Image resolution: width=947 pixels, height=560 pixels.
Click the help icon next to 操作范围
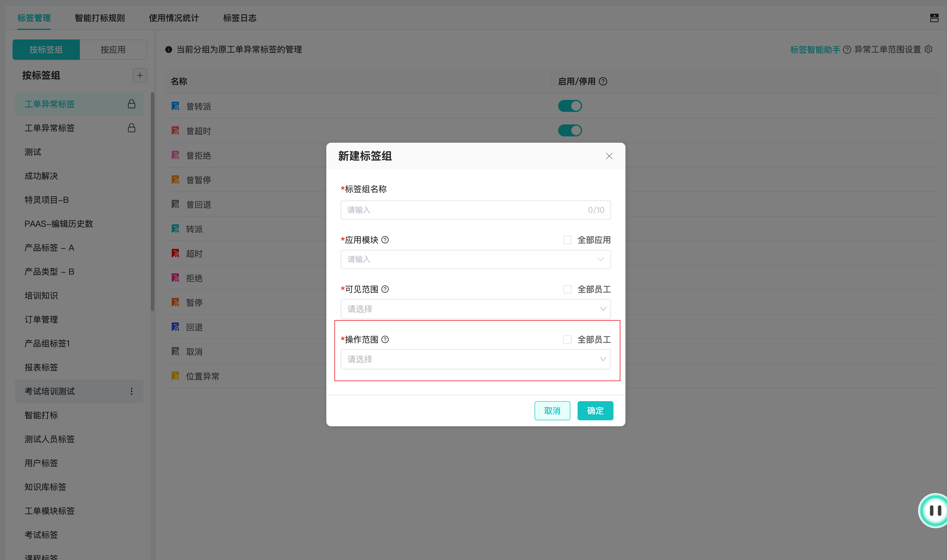[385, 340]
